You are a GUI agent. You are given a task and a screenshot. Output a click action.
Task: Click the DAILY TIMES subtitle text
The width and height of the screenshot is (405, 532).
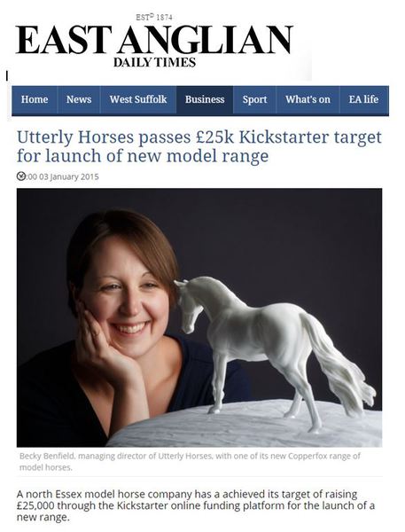tap(154, 62)
